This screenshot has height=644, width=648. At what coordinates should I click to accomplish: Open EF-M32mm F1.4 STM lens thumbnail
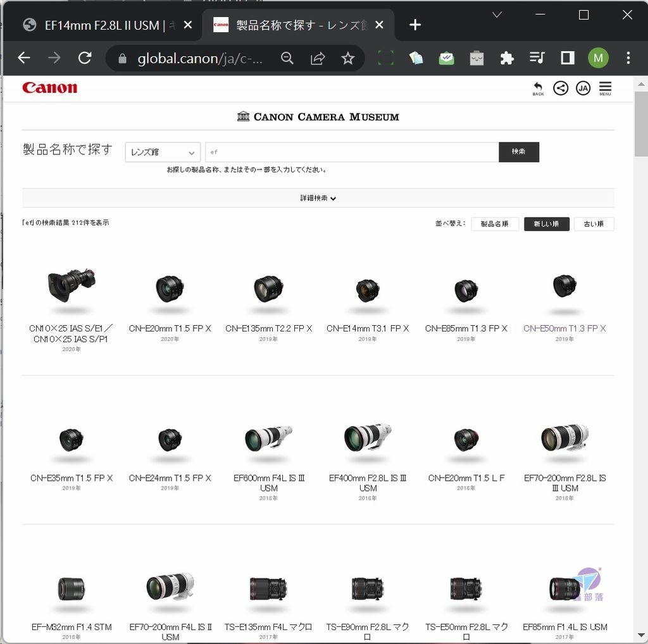point(72,589)
